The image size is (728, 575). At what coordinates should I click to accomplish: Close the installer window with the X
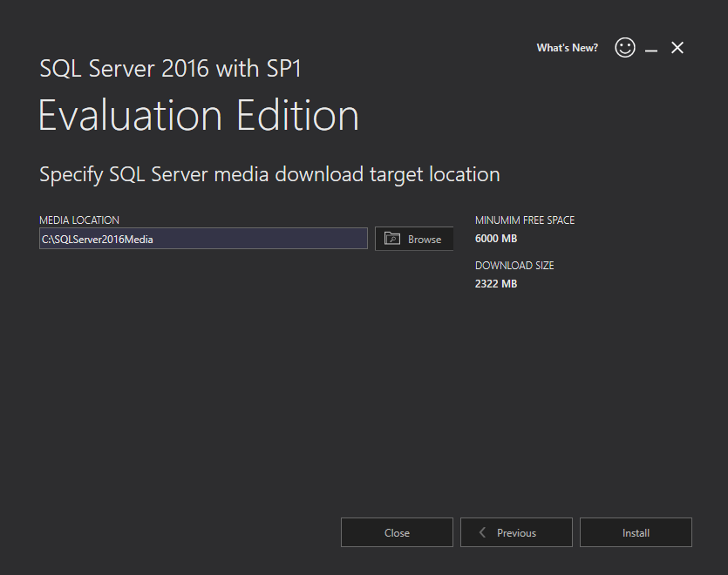tap(677, 48)
